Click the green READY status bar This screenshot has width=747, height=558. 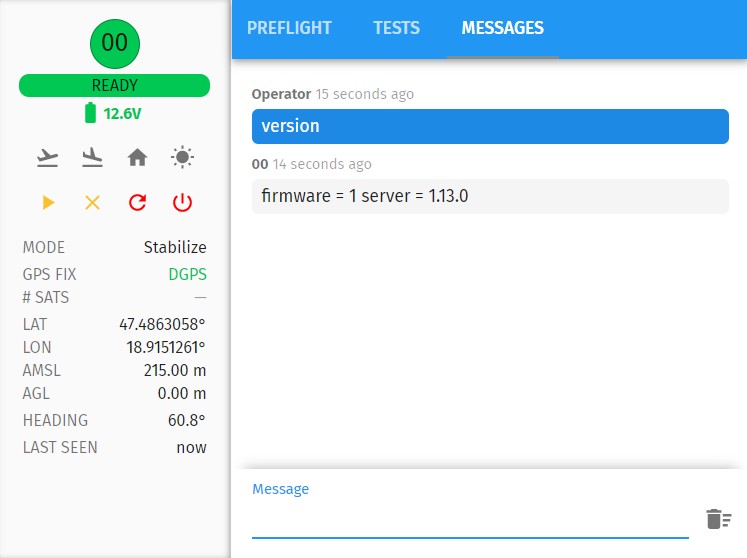tap(115, 86)
